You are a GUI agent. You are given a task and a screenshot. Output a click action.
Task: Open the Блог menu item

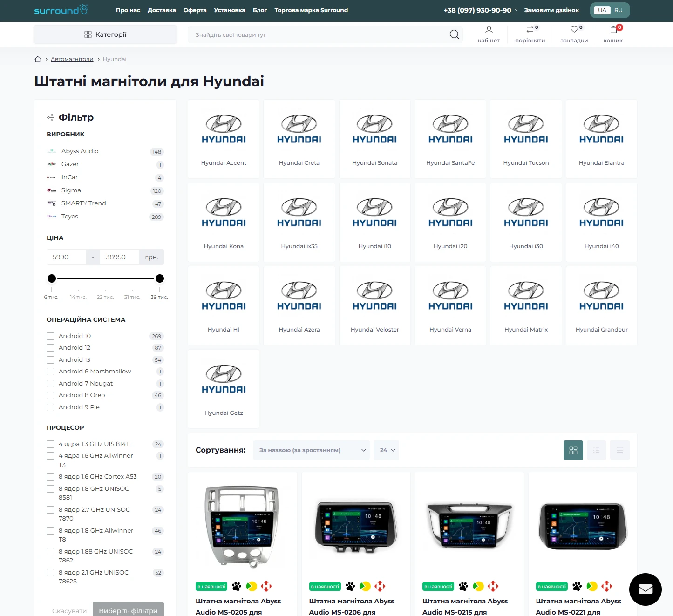coord(260,10)
